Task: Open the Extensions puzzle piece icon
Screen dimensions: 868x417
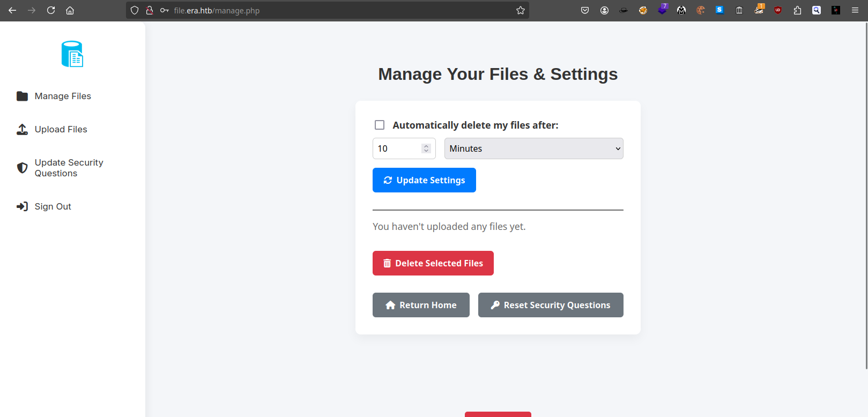Action: tap(797, 10)
